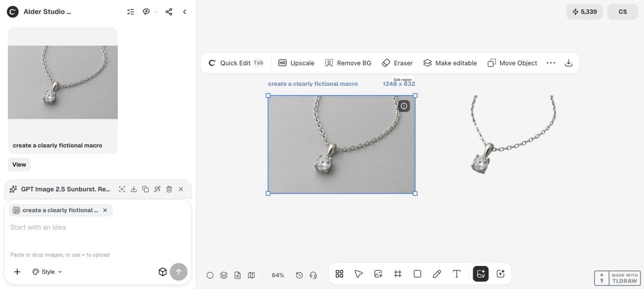Click the headset support icon

tap(313, 275)
